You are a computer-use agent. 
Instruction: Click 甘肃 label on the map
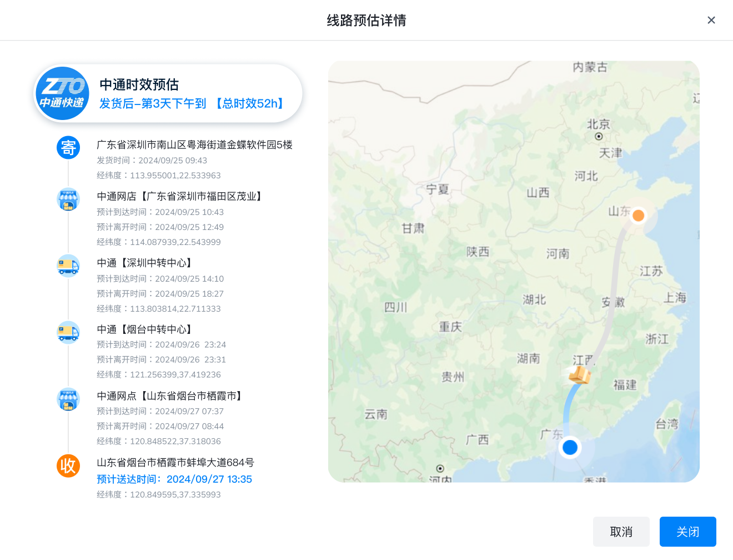coord(413,228)
